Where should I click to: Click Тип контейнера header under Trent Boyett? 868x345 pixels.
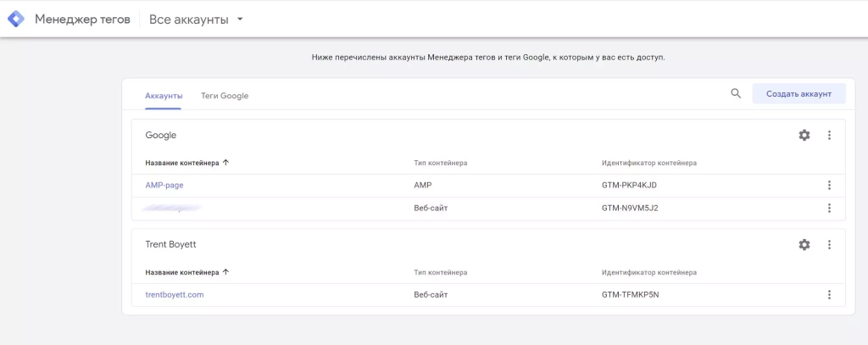click(x=441, y=273)
